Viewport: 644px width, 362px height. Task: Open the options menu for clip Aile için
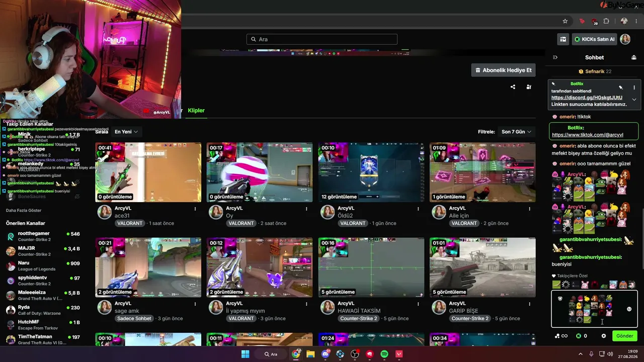tap(530, 209)
